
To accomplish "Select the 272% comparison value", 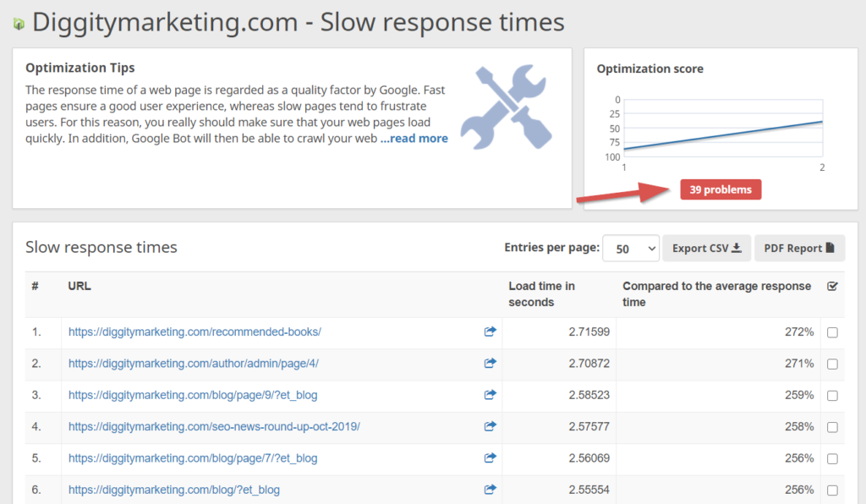I will point(799,331).
